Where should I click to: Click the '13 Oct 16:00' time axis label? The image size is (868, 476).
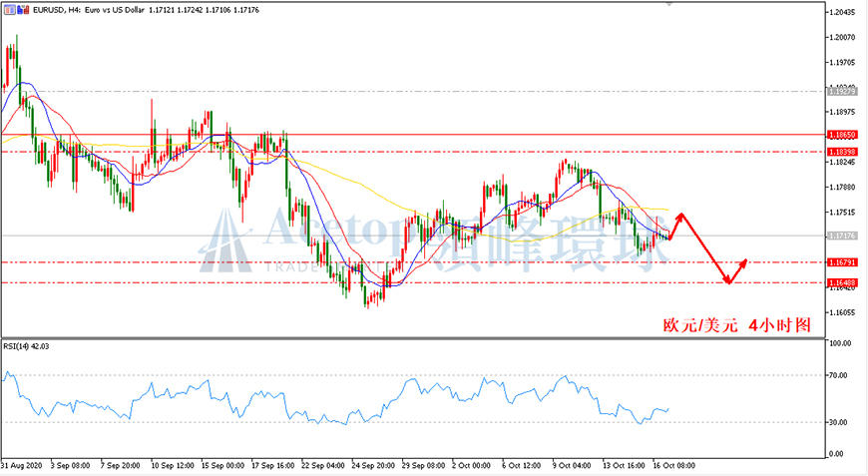624,465
